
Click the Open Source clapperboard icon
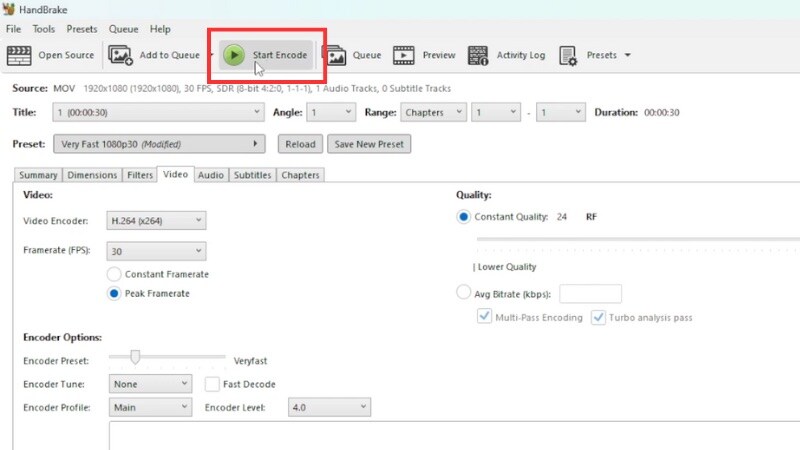(19, 55)
